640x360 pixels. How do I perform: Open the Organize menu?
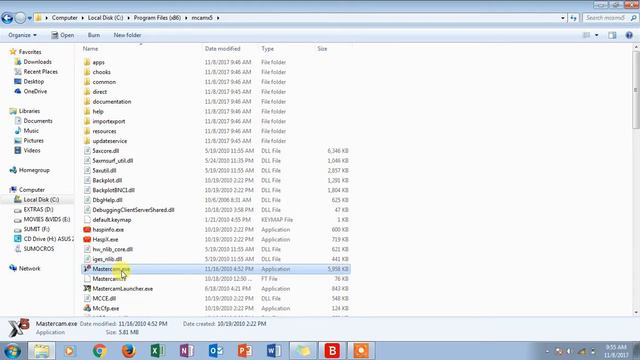[x=22, y=36]
